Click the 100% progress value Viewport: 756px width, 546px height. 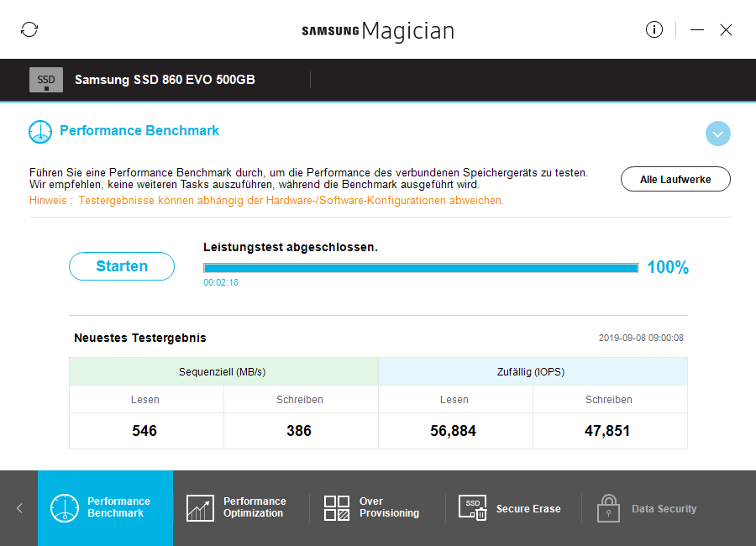(x=668, y=267)
